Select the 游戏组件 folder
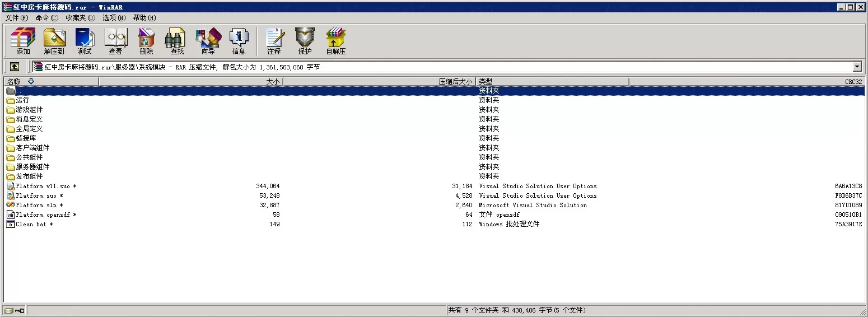The image size is (868, 317). (29, 110)
